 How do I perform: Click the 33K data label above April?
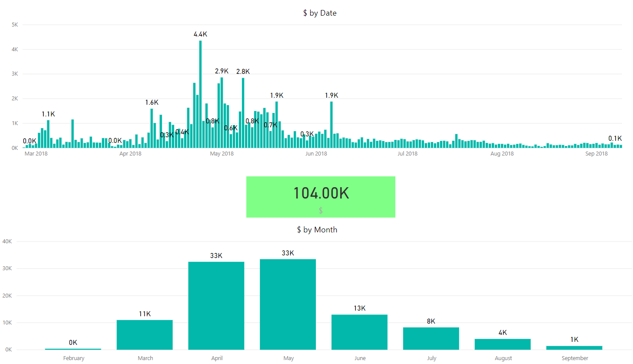tap(216, 255)
